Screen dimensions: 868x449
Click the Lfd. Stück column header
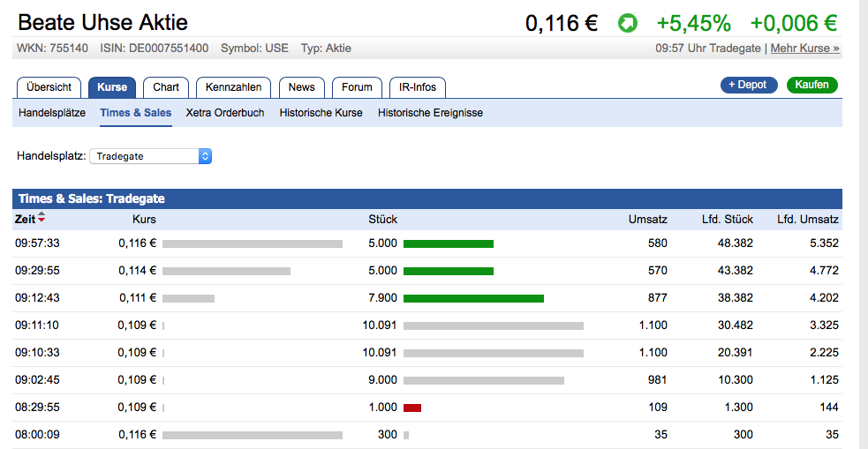[x=728, y=219]
